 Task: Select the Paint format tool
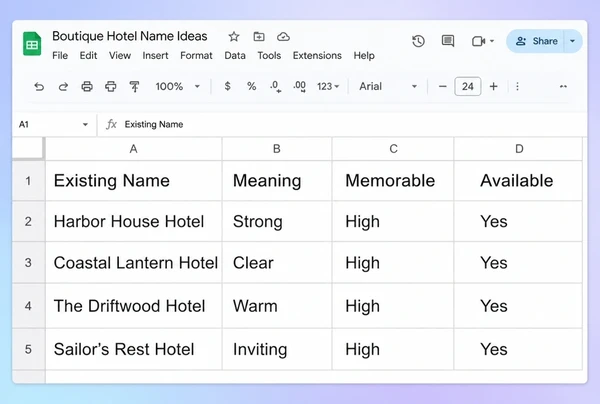134,87
